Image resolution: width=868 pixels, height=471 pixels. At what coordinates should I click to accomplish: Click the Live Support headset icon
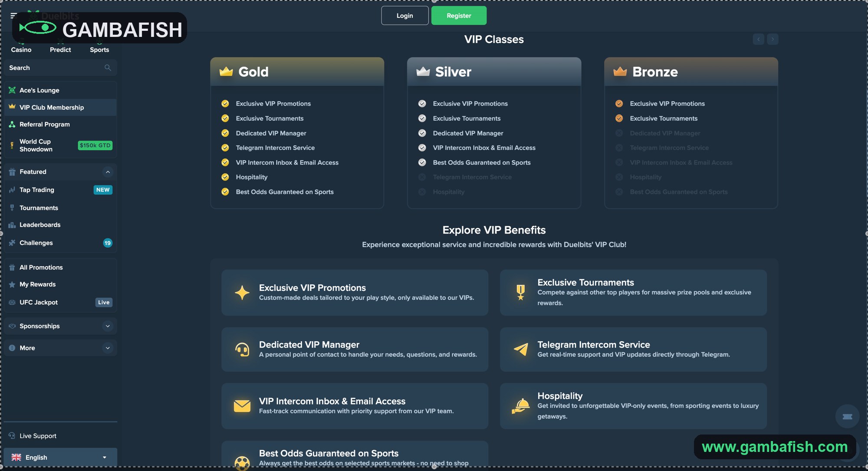pos(12,435)
